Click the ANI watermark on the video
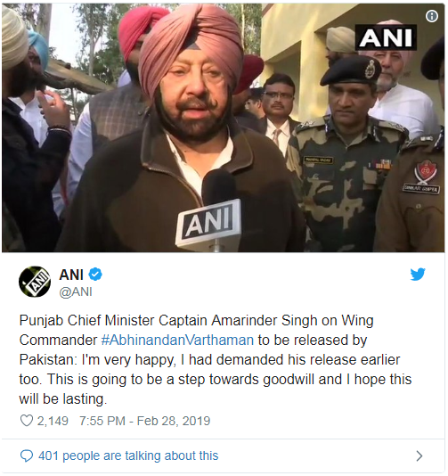The height and width of the screenshot is (476, 448). 386,37
